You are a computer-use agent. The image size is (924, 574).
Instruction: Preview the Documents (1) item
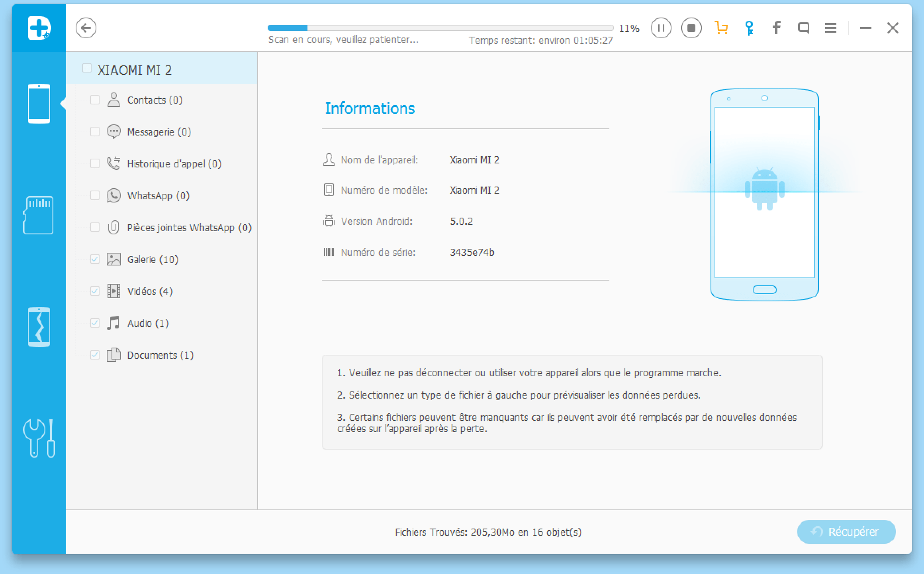pos(161,355)
